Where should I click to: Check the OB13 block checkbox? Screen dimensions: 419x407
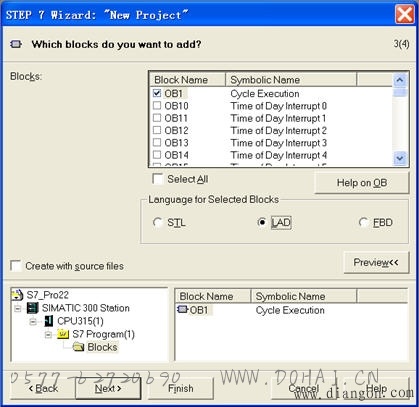157,143
